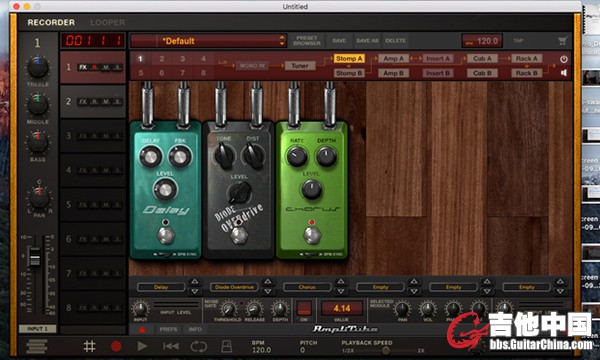600x360 pixels.
Task: Click the rewind to start button
Action: (x=170, y=346)
